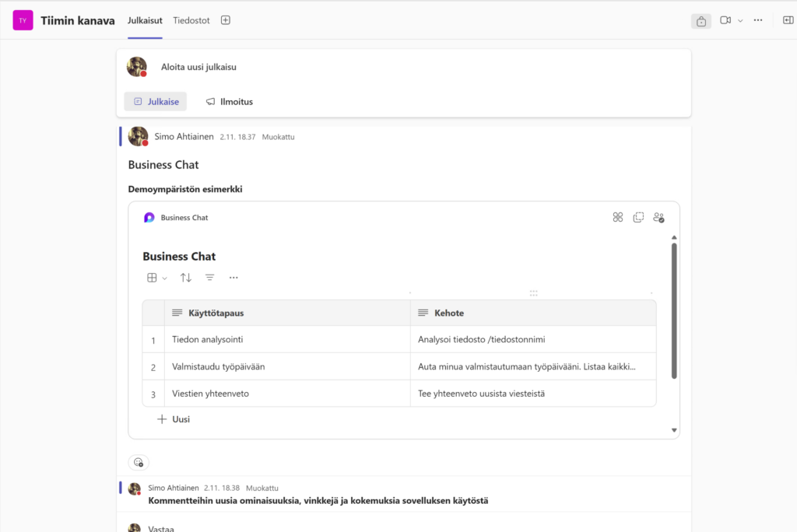
Task: Click the Business Chat post heading
Action: 163,165
